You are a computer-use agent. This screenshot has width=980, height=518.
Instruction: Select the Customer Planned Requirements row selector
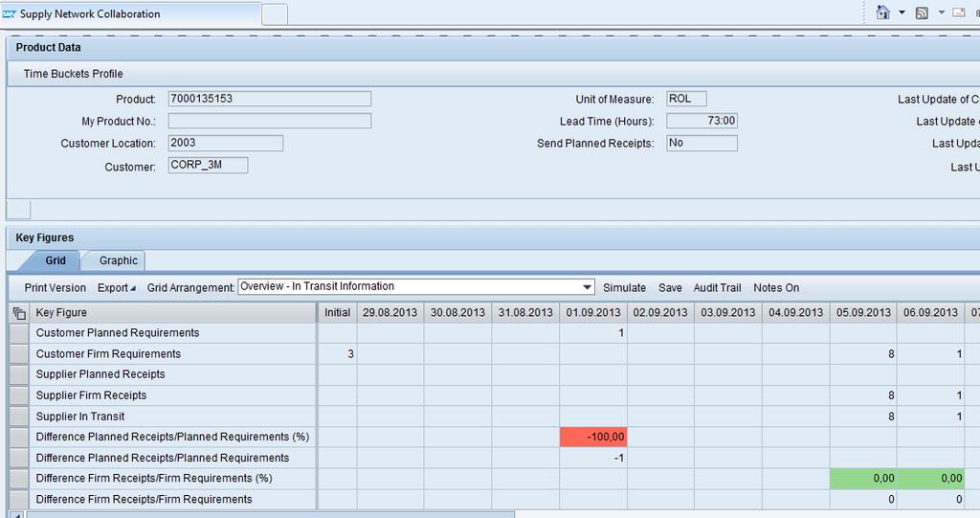[x=19, y=333]
